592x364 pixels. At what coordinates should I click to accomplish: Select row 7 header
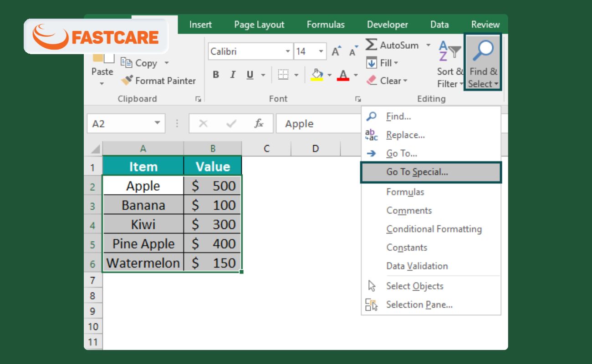[x=93, y=280]
